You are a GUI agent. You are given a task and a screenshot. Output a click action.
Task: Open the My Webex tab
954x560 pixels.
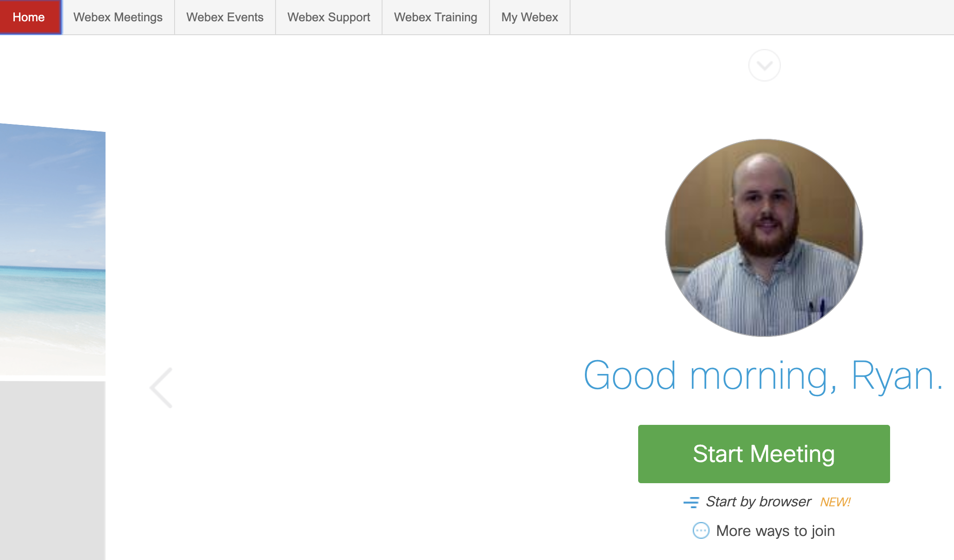(x=530, y=17)
